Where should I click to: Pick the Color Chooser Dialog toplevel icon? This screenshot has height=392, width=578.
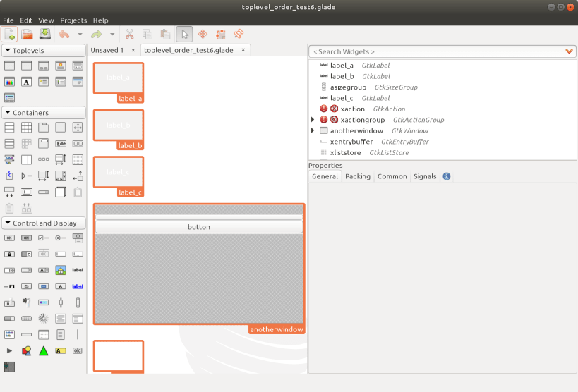click(x=9, y=82)
